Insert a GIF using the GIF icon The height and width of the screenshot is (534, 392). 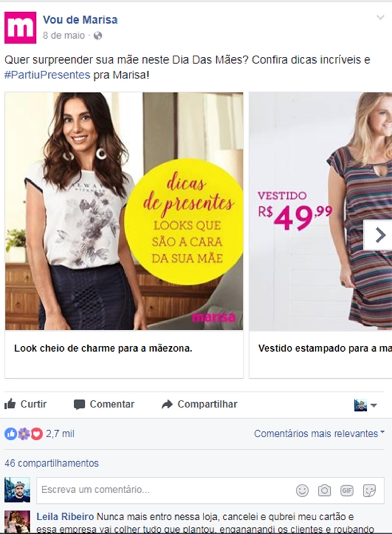coord(346,490)
